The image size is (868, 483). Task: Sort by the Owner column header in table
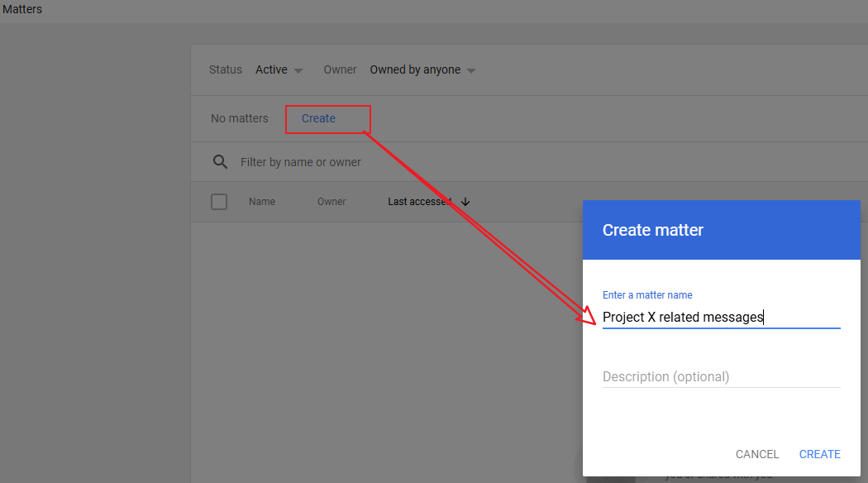pos(331,202)
